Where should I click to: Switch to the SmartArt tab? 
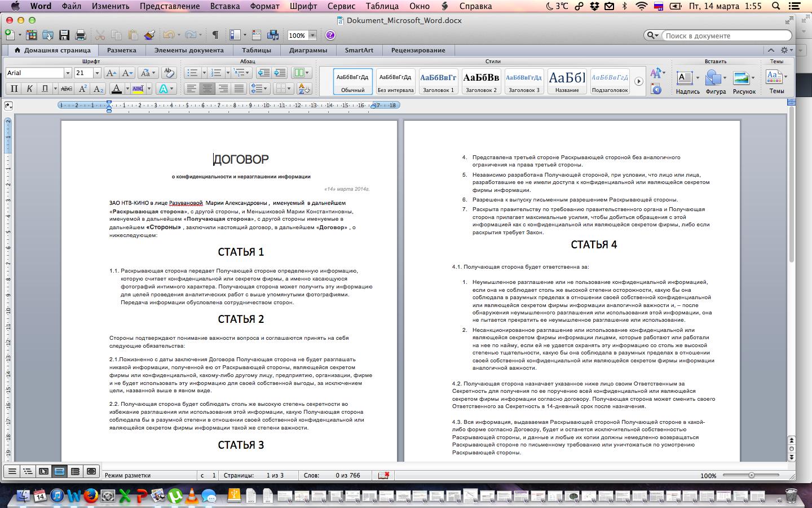coord(359,50)
